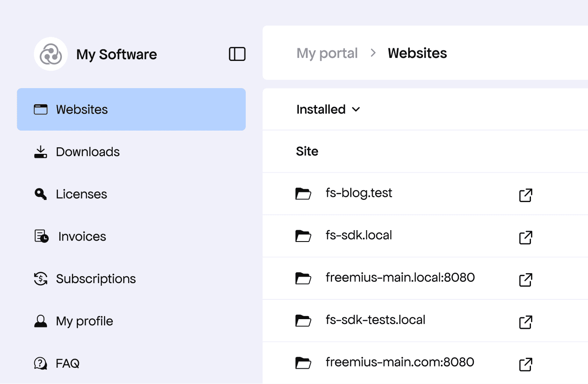Expand the Installed filter dropdown
Image resolution: width=588 pixels, height=384 pixels.
[328, 109]
